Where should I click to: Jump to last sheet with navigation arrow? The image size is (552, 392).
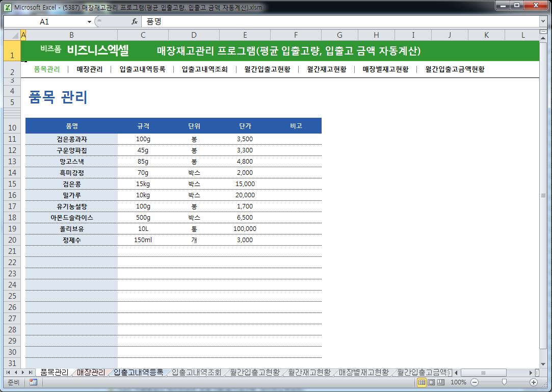[30, 372]
